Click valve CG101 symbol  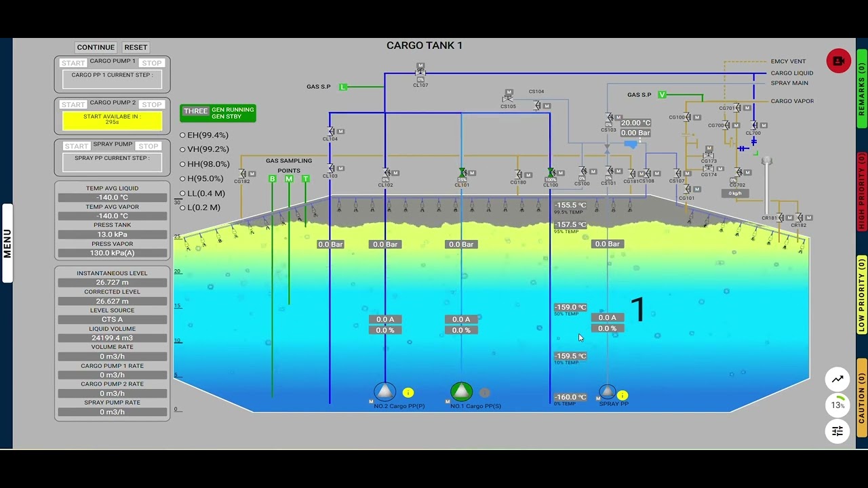[x=687, y=189]
